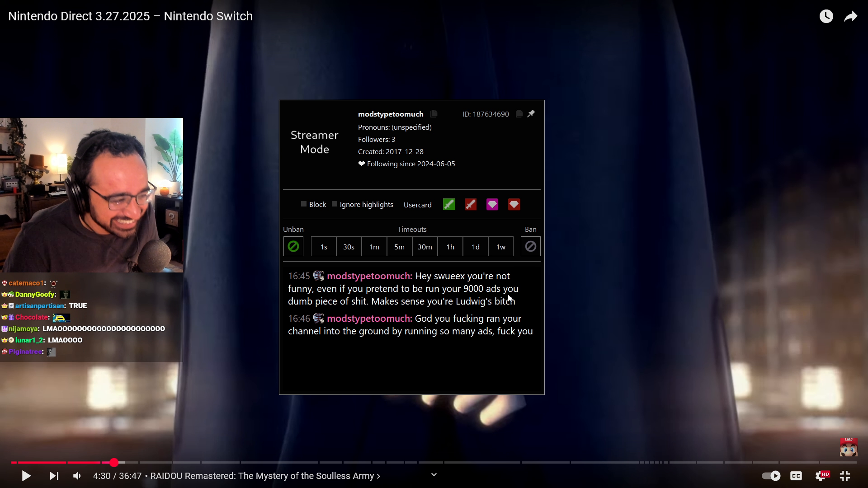Expand the chevron below the video title

click(434, 474)
